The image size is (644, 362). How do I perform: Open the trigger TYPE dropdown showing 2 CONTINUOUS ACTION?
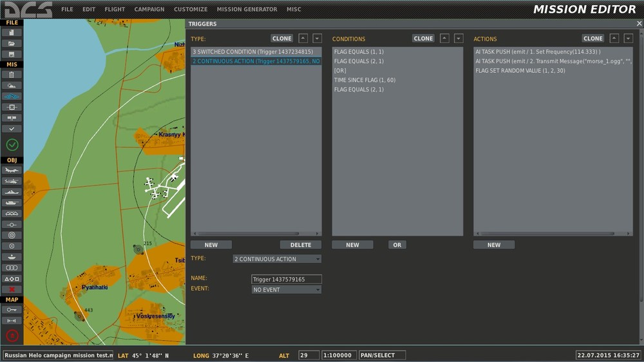pos(277,259)
